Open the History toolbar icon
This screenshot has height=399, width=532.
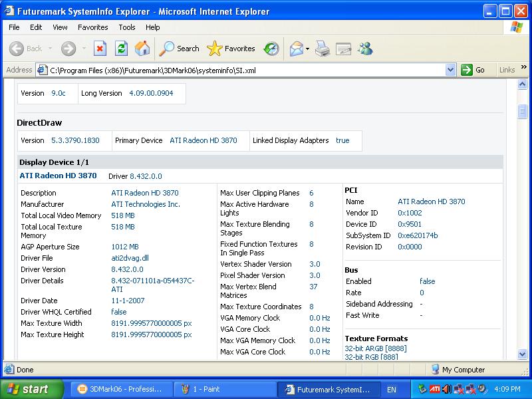point(271,49)
